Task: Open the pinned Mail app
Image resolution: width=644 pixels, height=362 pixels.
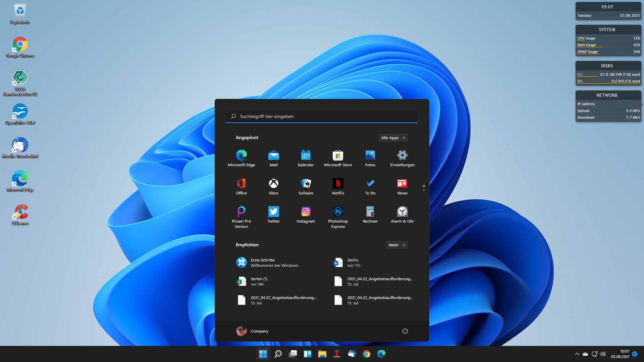Action: coord(274,158)
